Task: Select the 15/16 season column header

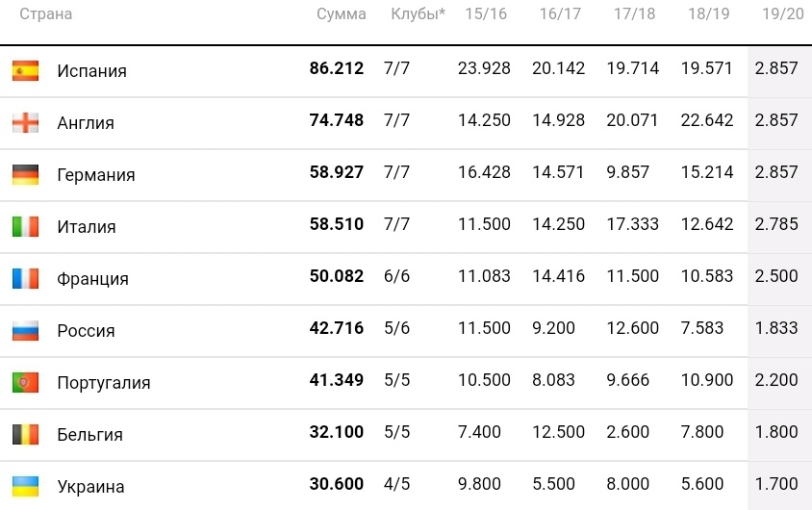Action: 485,13
